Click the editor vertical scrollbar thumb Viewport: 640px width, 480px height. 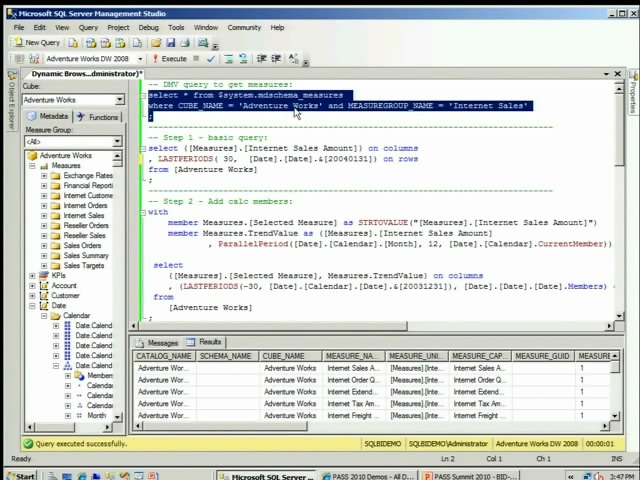coord(619,129)
